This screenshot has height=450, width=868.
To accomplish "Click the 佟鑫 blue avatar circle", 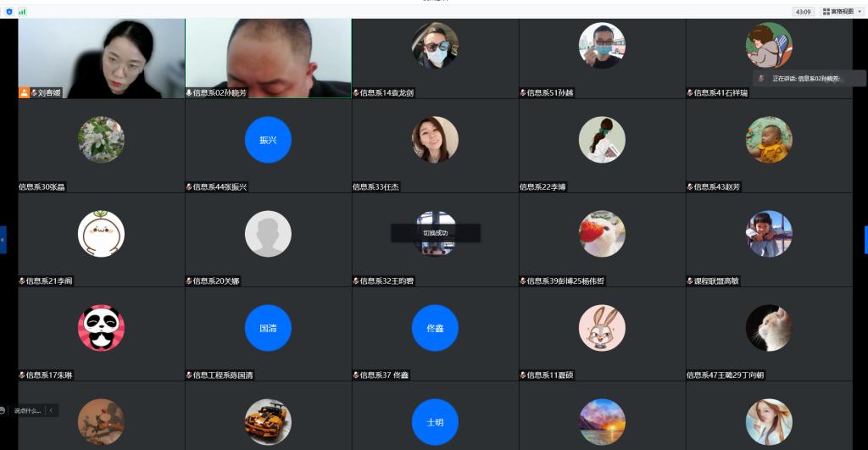I will click(x=435, y=328).
